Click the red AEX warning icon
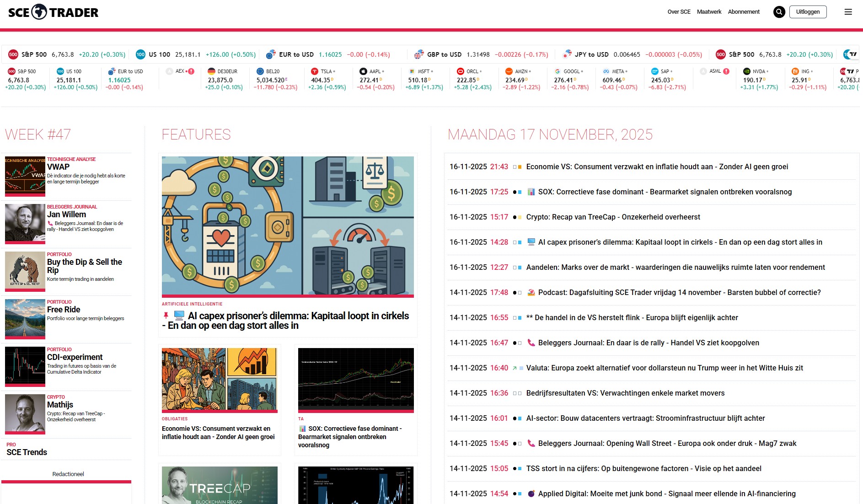 191,71
